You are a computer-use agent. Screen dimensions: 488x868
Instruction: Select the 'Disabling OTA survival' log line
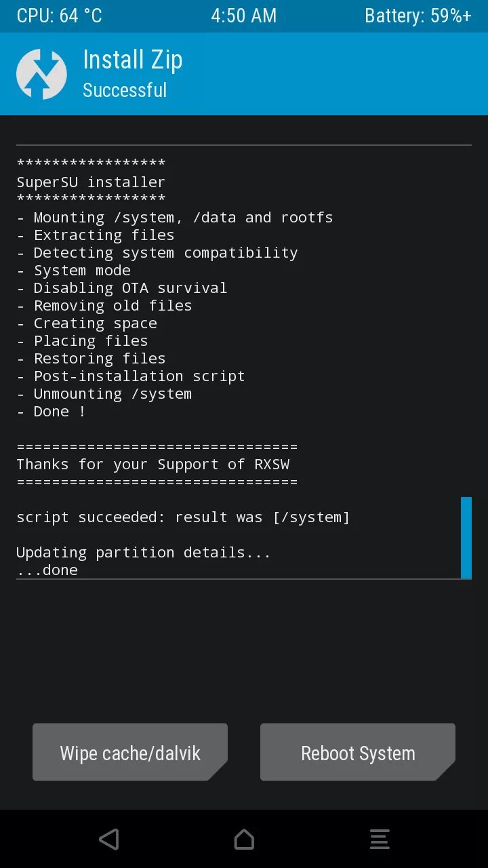[122, 288]
